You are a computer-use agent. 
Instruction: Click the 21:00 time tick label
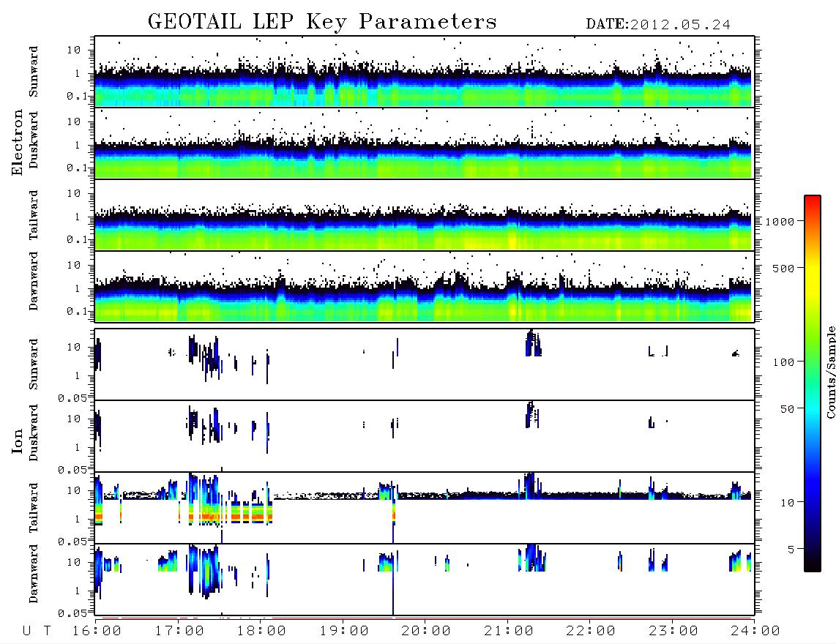[x=509, y=632]
